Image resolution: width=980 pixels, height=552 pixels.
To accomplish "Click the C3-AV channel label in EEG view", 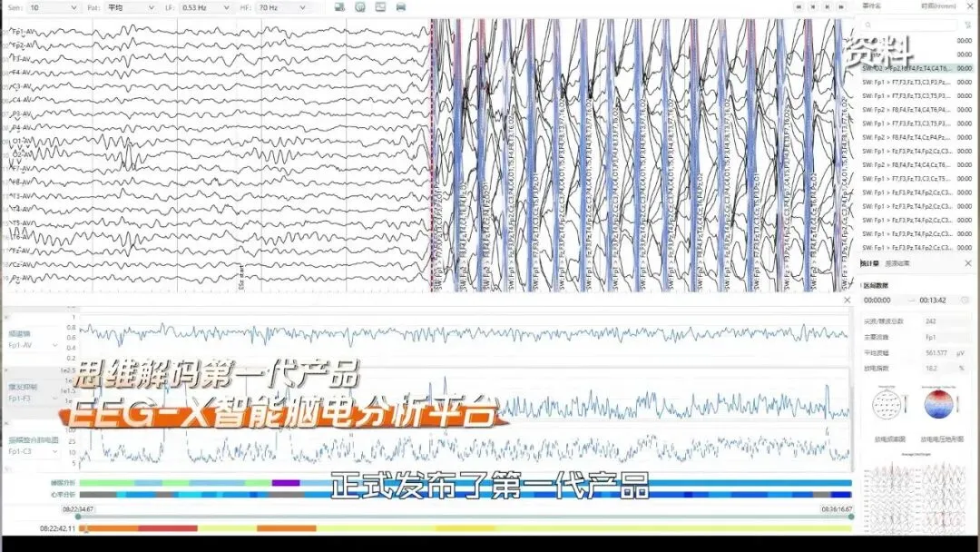I will [21, 86].
